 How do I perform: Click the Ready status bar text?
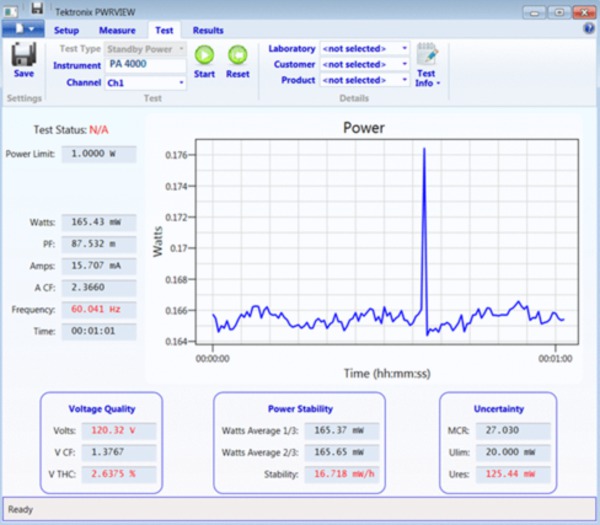pos(21,510)
